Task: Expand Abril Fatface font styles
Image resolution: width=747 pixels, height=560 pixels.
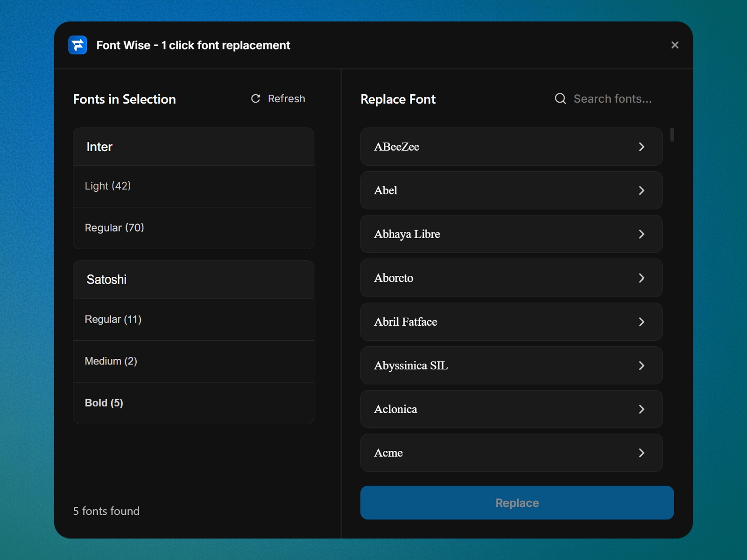Action: (x=642, y=322)
